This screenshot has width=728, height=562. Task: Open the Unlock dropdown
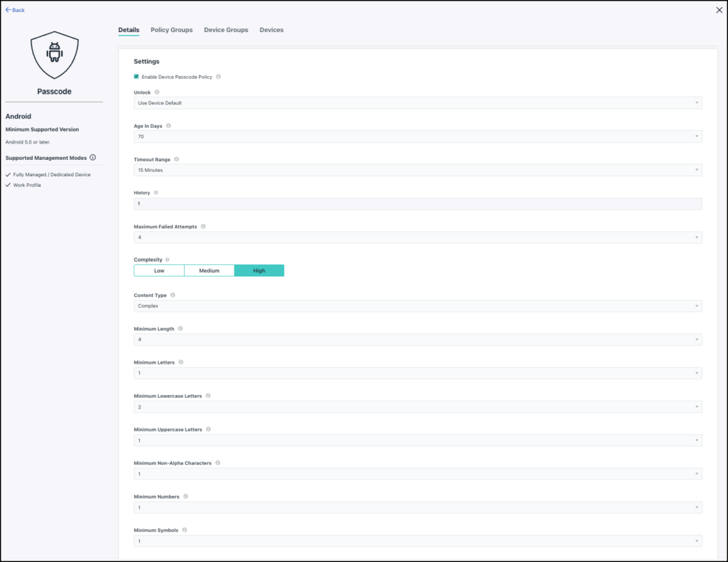coord(417,103)
